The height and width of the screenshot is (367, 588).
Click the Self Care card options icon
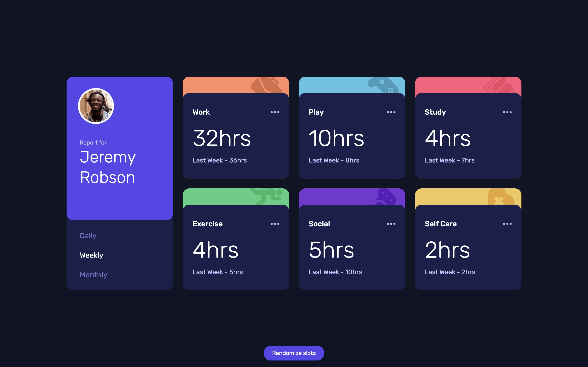pyautogui.click(x=507, y=224)
